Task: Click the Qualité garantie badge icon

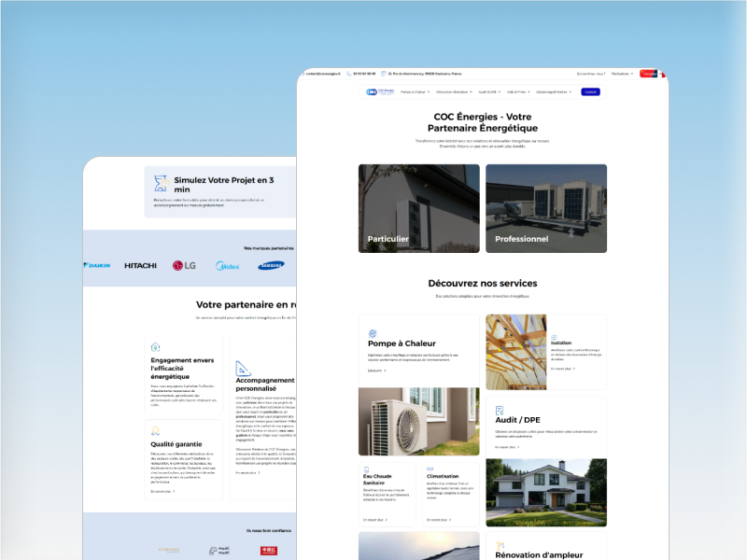Action: pos(155,431)
